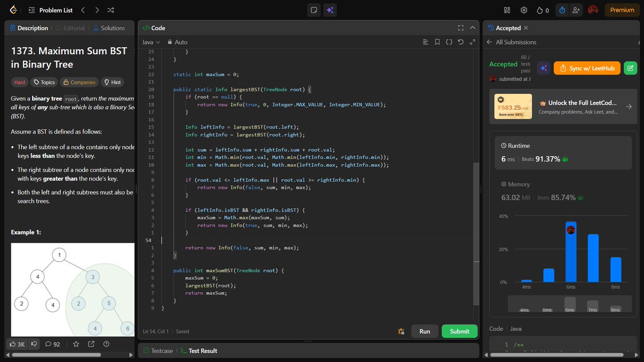Pick a random problem with shuffle icon
Viewport: 644px width, 362px height.
[x=111, y=10]
